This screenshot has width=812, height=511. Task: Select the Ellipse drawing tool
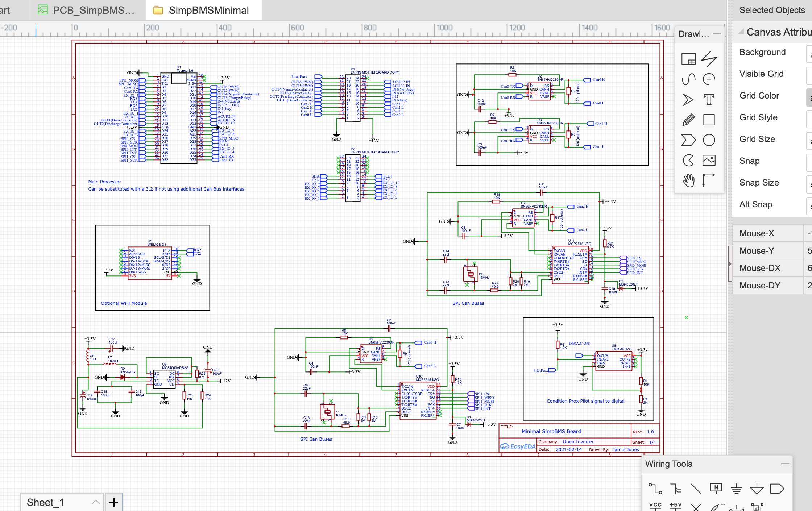click(x=709, y=140)
